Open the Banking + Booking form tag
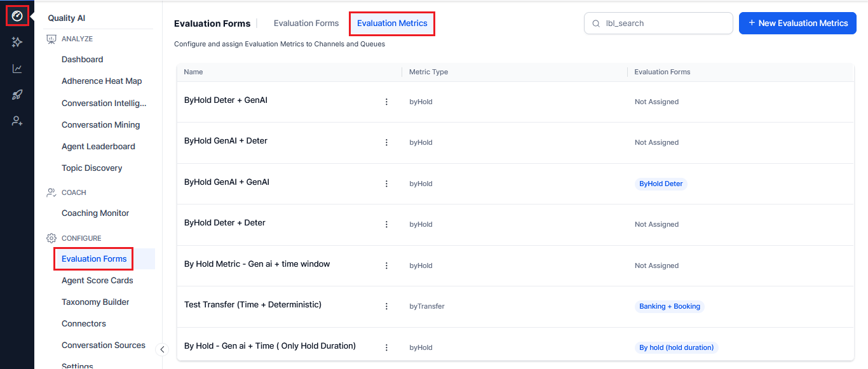 (x=670, y=306)
